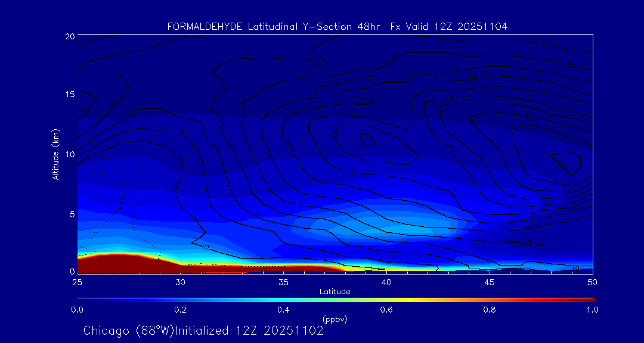Click the 0.6 value on color scale
Viewport: 644px width, 343px height.
coord(386,310)
